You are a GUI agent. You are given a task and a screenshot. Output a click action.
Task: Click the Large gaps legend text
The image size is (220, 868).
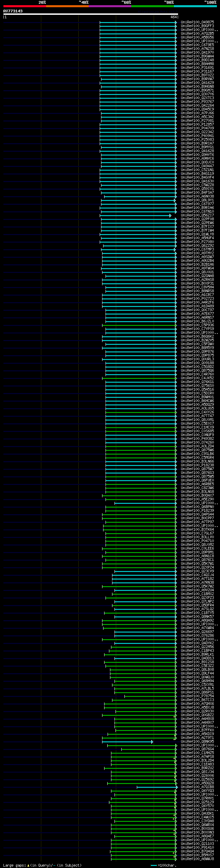coord(42,865)
